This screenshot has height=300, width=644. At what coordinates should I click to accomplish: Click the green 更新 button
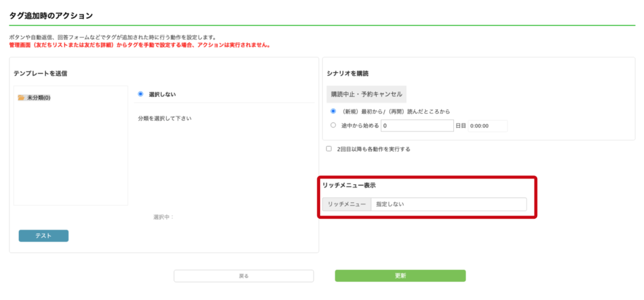tap(400, 275)
